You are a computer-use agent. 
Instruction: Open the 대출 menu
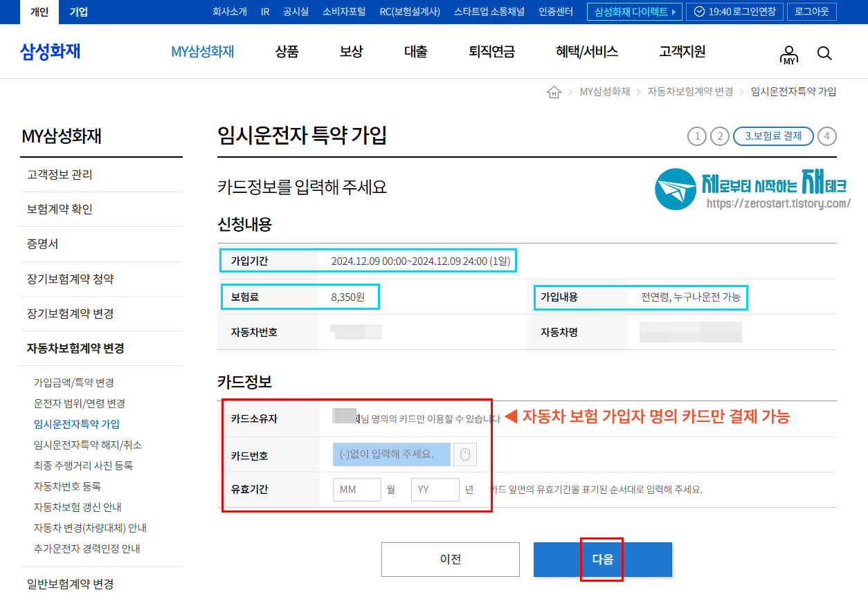415,52
